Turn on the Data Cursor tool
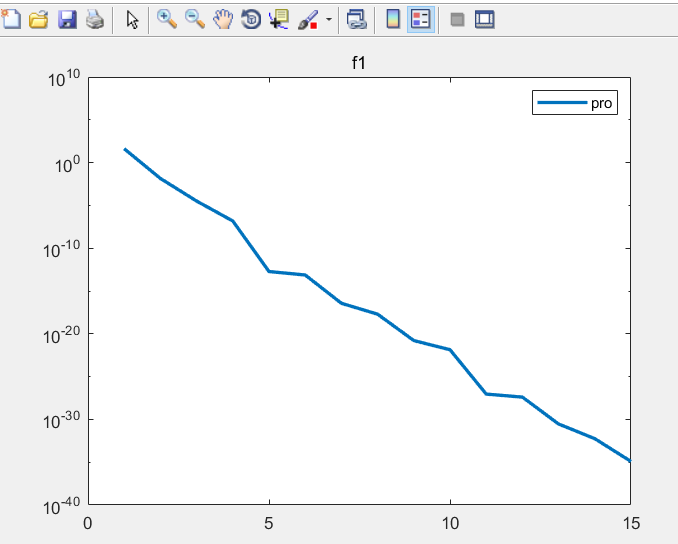The height and width of the screenshot is (544, 678). [279, 19]
